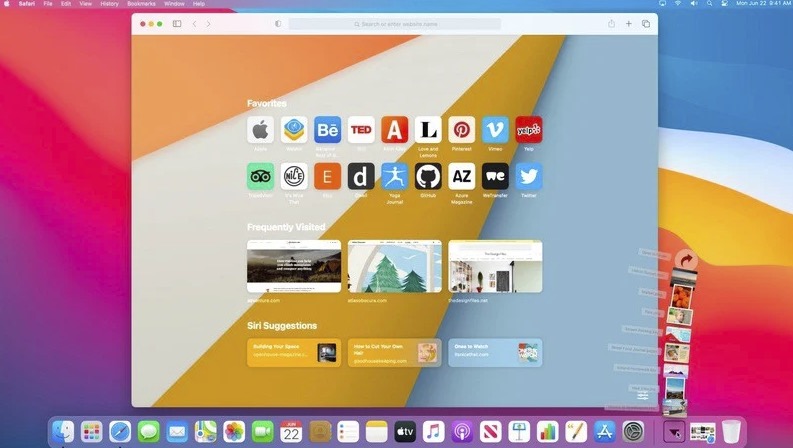Image resolution: width=793 pixels, height=448 pixels.
Task: Open the adventure.com frequently visited thumbnail
Action: pyautogui.click(x=294, y=266)
